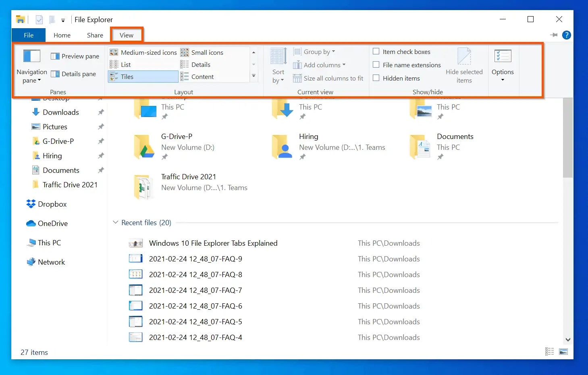
Task: Open the Add columns dropdown
Action: pyautogui.click(x=319, y=65)
